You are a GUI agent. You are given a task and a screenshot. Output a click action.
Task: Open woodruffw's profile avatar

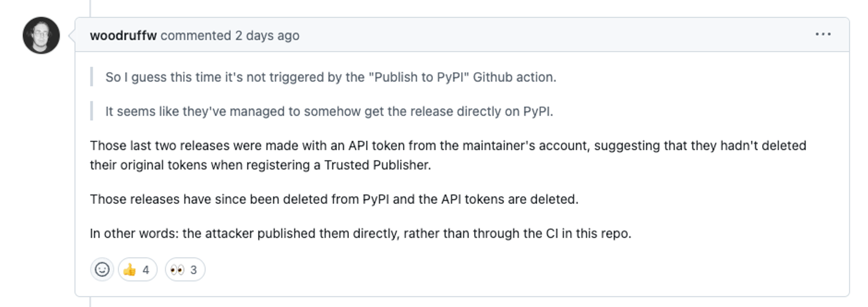click(41, 35)
